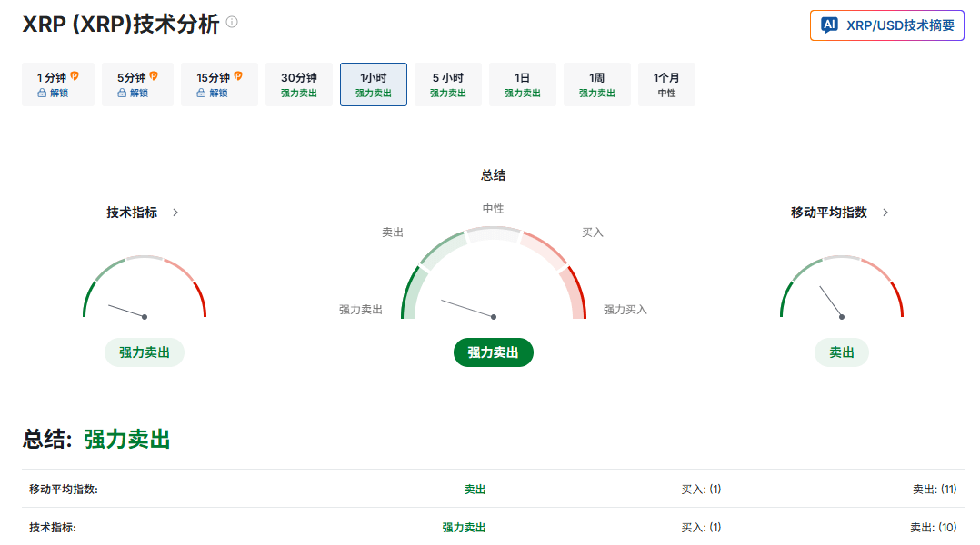
Task: Open the 移动平均指数 heading link
Action: [829, 213]
